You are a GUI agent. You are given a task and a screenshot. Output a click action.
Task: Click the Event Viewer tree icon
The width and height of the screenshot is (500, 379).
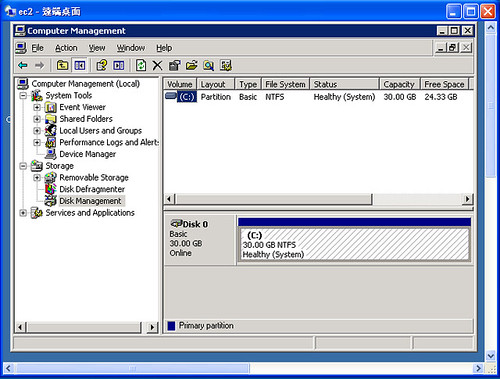point(51,107)
